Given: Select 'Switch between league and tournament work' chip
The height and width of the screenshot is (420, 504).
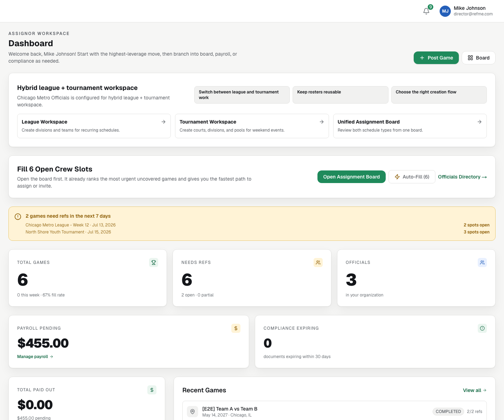Looking at the screenshot, I should pyautogui.click(x=242, y=95).
